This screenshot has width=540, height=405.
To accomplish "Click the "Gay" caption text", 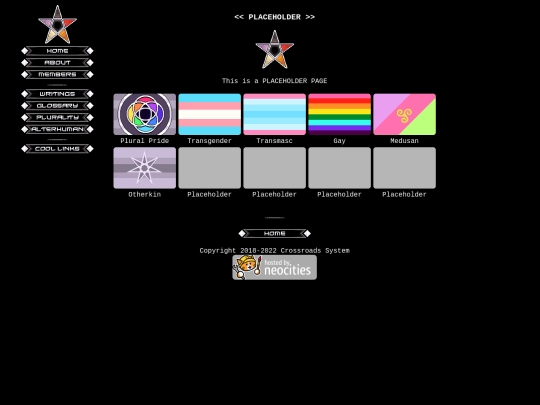I will point(340,141).
